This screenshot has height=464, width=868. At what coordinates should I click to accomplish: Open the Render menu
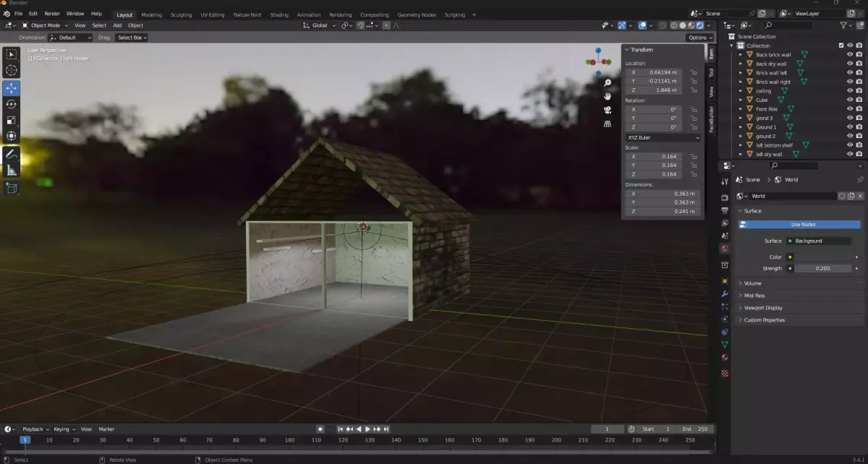click(x=52, y=14)
